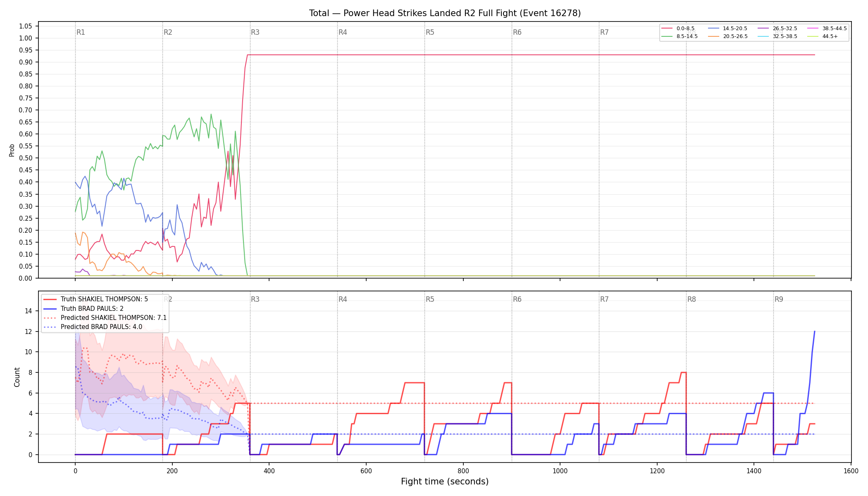
Task: Click the 12 tick on the Count axis
Action: (x=29, y=331)
